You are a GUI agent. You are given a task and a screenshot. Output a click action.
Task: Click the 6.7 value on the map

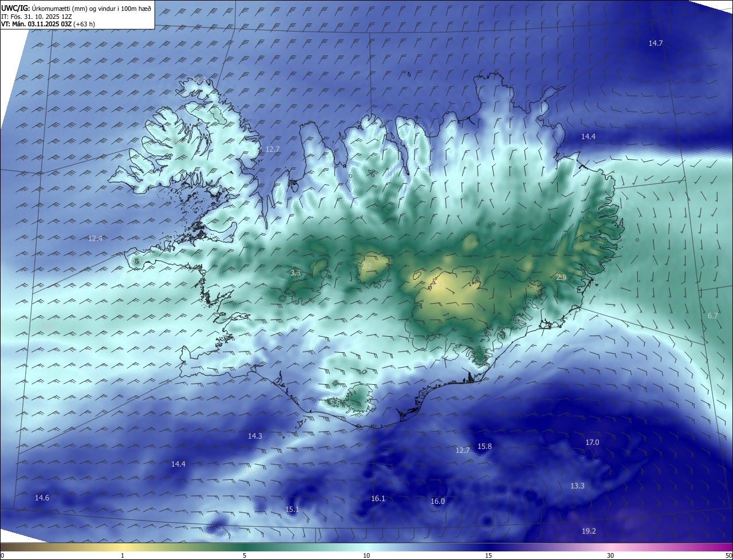click(x=712, y=316)
